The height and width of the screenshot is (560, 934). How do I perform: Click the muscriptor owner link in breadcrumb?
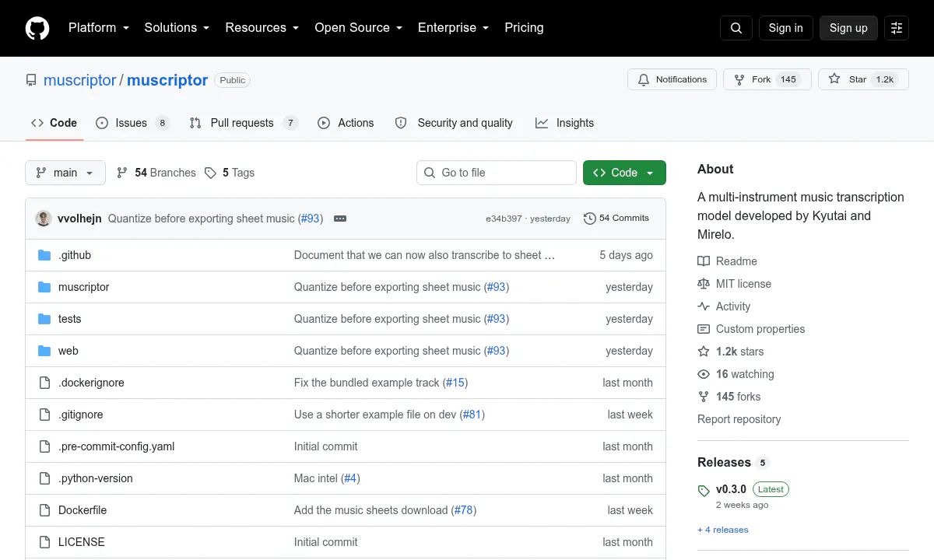point(80,80)
